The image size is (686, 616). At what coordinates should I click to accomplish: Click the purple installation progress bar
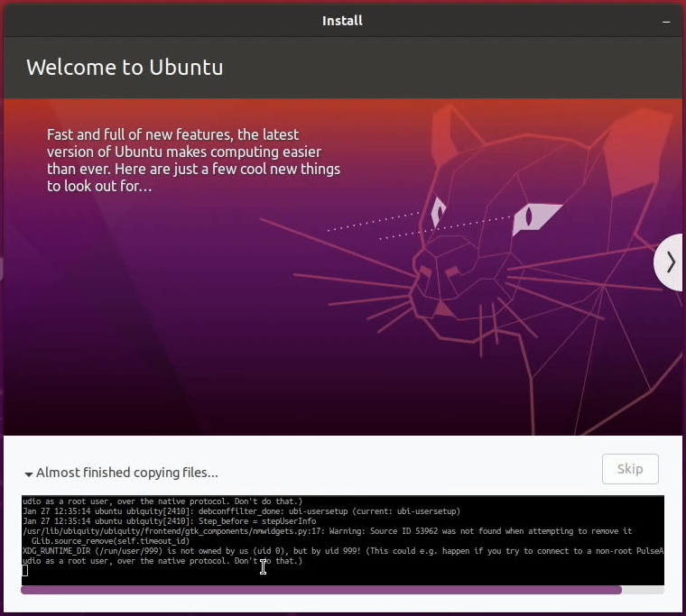coord(343,590)
